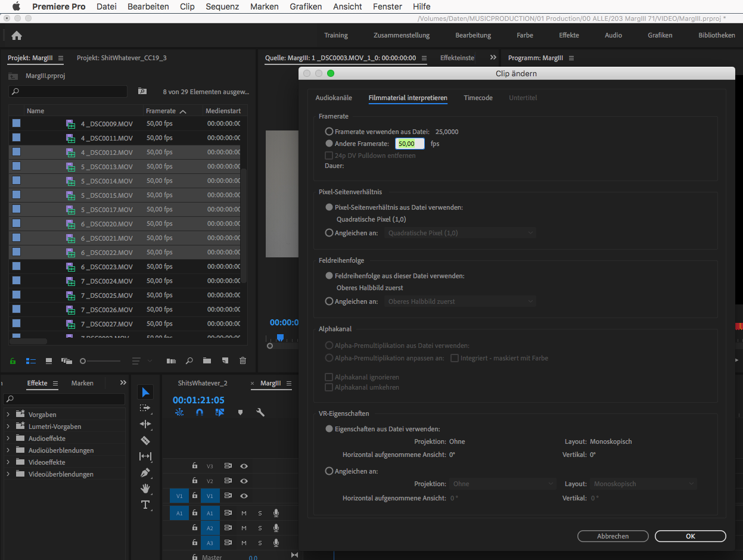Solo audio track A2

260,528
